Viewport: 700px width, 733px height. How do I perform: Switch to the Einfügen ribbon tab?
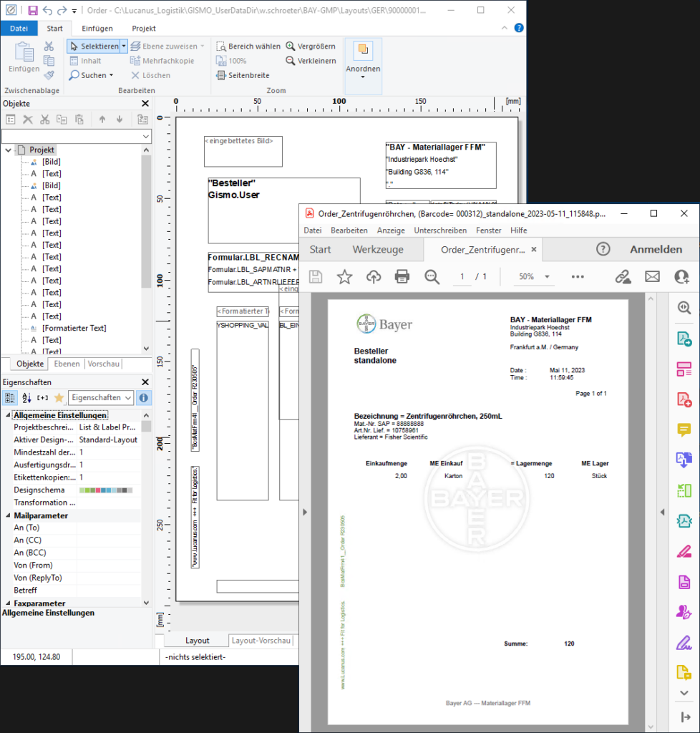(x=97, y=29)
